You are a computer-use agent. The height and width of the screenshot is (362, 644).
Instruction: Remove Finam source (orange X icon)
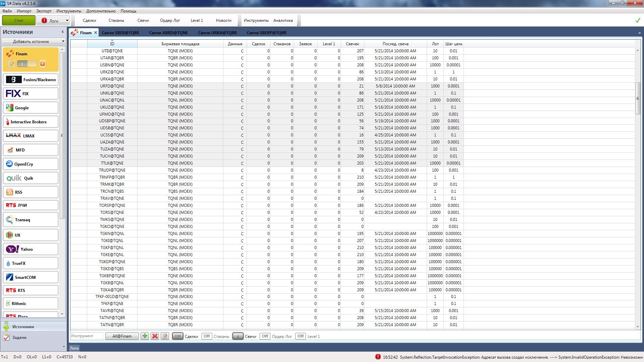pos(43,64)
